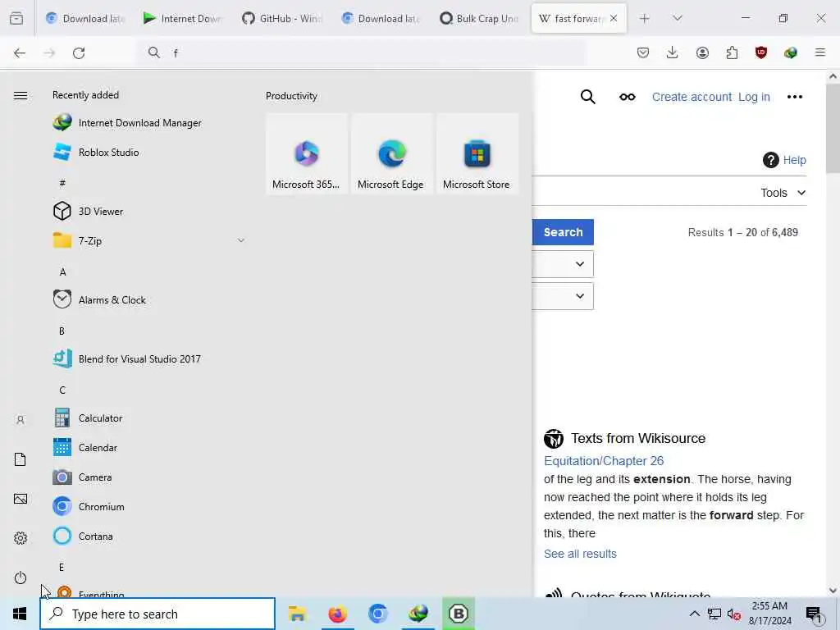Open the user account icon in Start sidebar
This screenshot has height=630, width=840.
click(x=21, y=420)
